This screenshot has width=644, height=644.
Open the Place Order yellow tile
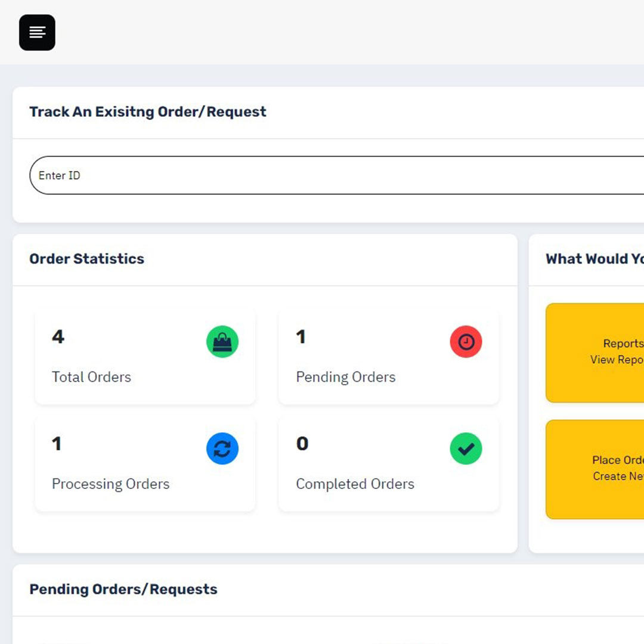(x=595, y=469)
